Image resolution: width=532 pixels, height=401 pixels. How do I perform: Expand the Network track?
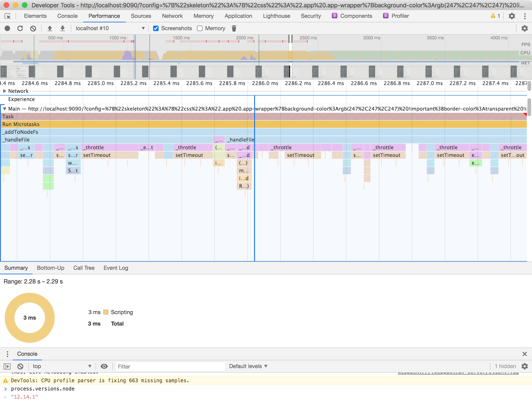(x=4, y=91)
